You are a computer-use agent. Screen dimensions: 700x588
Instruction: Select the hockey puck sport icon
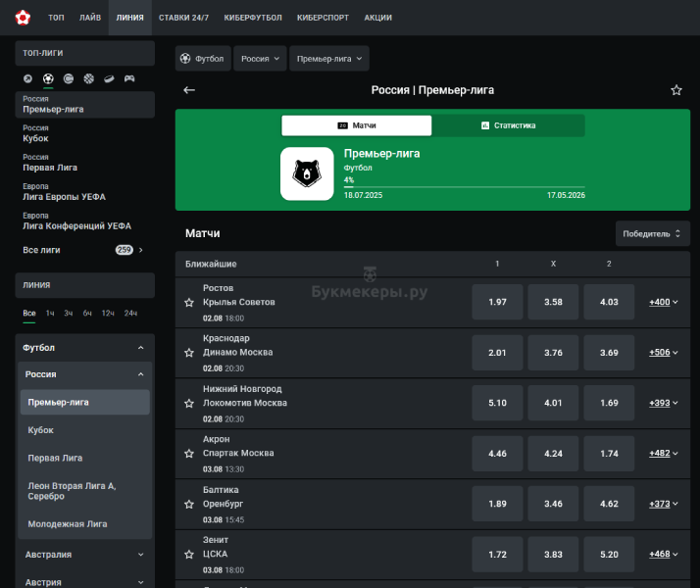point(109,79)
